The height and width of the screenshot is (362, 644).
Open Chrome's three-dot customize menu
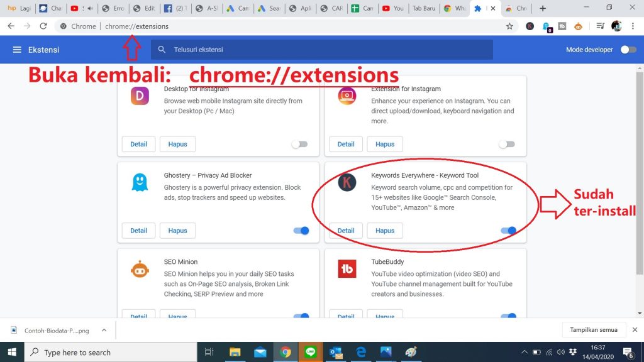[x=633, y=26]
